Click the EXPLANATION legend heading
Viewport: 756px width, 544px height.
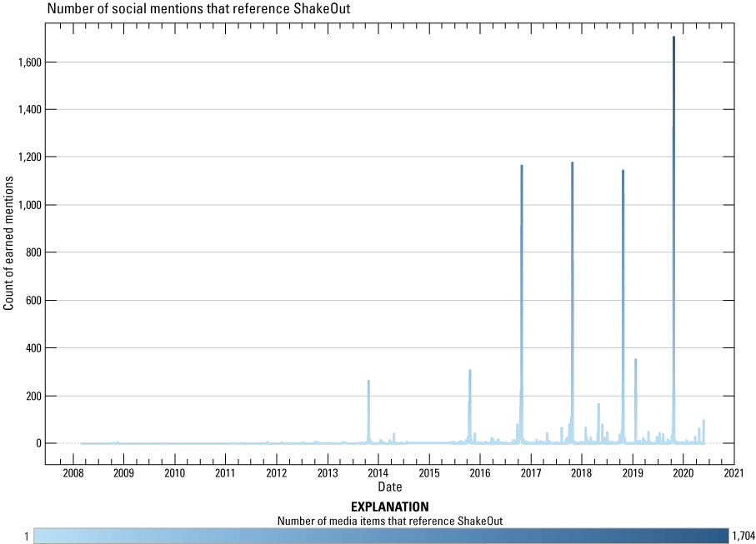pos(389,507)
